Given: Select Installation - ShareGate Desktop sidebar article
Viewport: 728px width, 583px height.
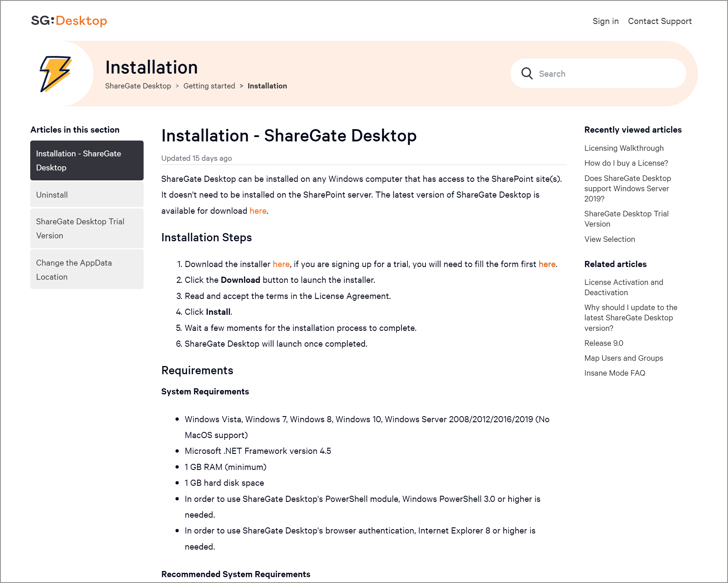Looking at the screenshot, I should pos(87,160).
